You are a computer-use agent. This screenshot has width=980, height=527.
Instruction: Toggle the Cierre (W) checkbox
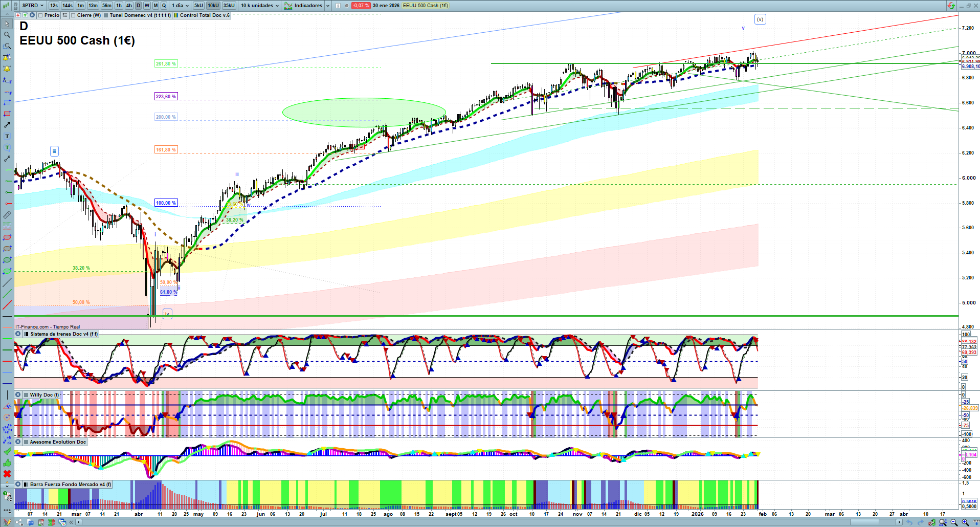click(73, 15)
